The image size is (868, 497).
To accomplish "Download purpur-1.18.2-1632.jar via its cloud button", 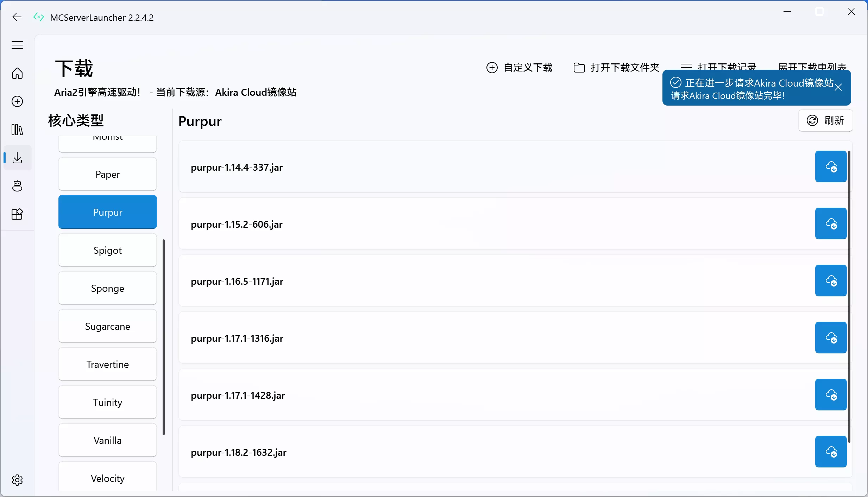I will pos(831,451).
